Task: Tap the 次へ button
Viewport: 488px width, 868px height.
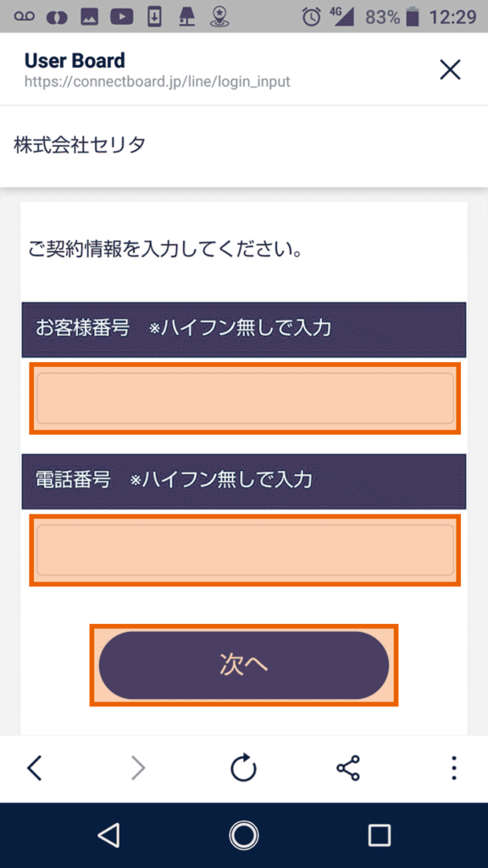Action: [244, 665]
